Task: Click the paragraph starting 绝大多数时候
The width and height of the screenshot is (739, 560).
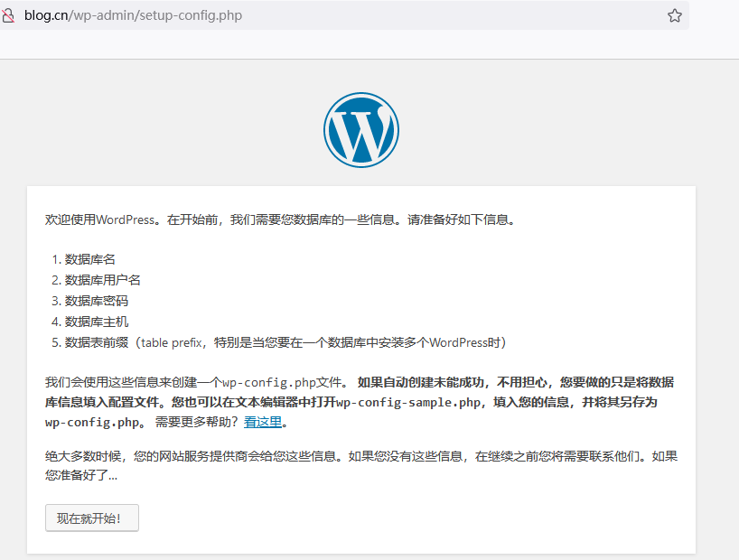Action: (361, 466)
